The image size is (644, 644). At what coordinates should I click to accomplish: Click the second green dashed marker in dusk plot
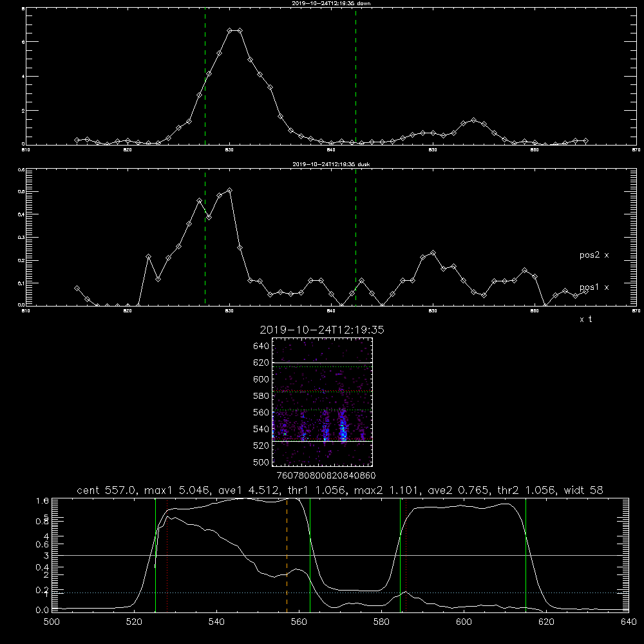click(x=355, y=238)
